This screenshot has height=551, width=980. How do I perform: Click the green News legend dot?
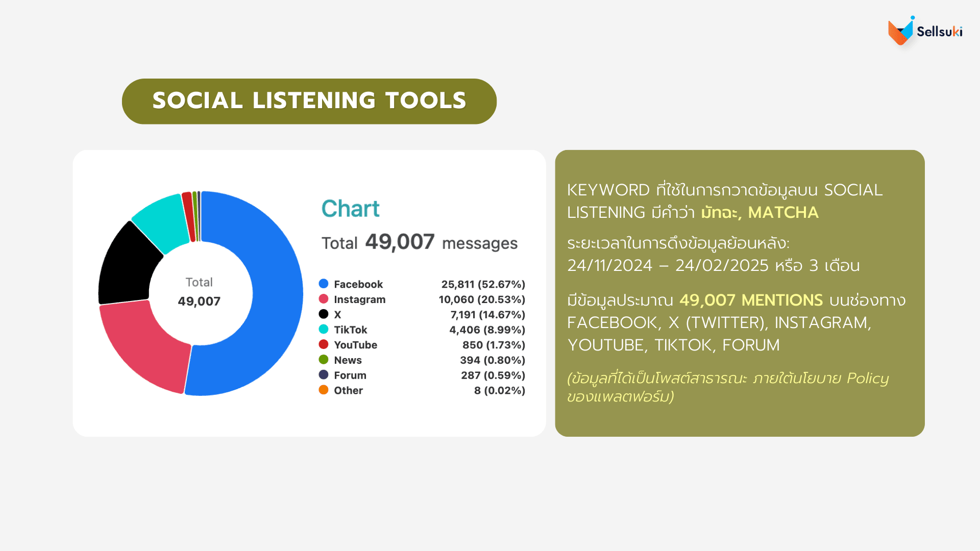pos(324,360)
